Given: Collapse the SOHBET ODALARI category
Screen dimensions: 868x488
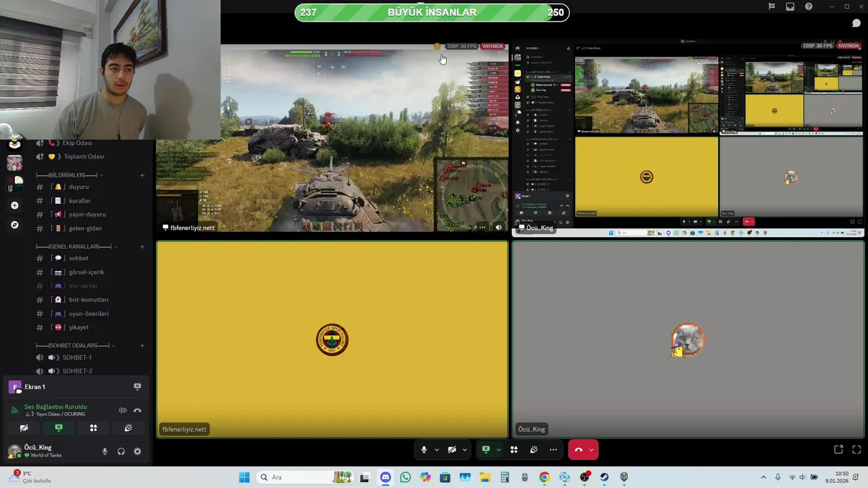Looking at the screenshot, I should [x=75, y=346].
